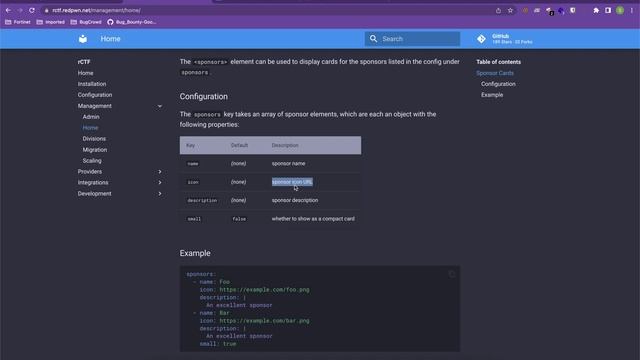
Task: Collapse the Management section chevron
Action: click(160, 106)
